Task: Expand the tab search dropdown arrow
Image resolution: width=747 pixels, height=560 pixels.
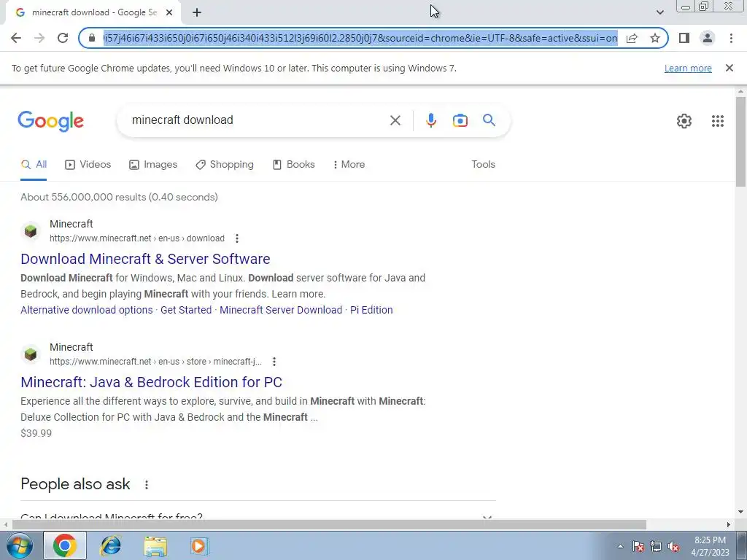Action: [659, 12]
